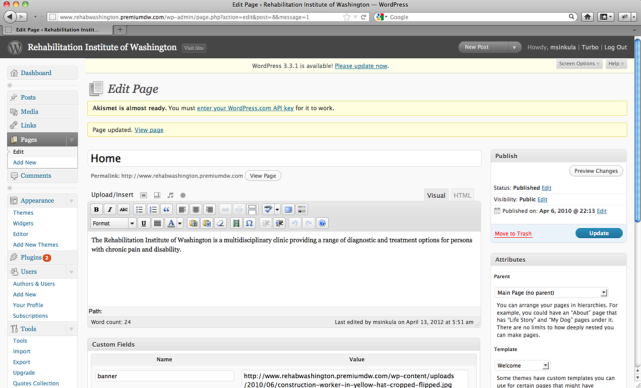This screenshot has height=388, width=641.
Task: Align text center in the editor
Action: (196, 209)
